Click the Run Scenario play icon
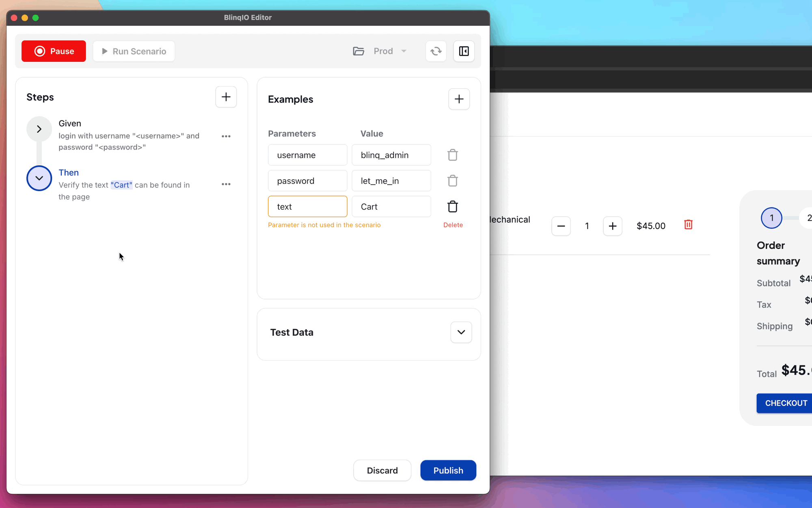Image resolution: width=812 pixels, height=508 pixels. tap(104, 51)
